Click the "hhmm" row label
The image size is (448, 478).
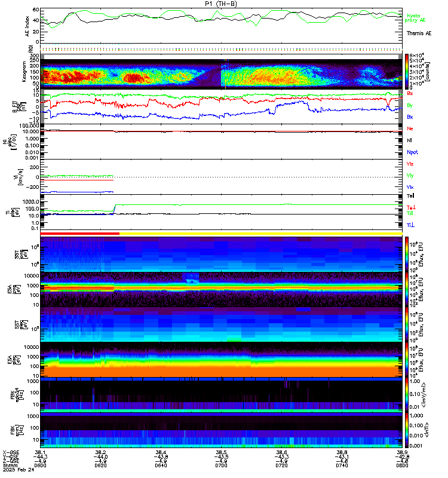pyautogui.click(x=11, y=465)
